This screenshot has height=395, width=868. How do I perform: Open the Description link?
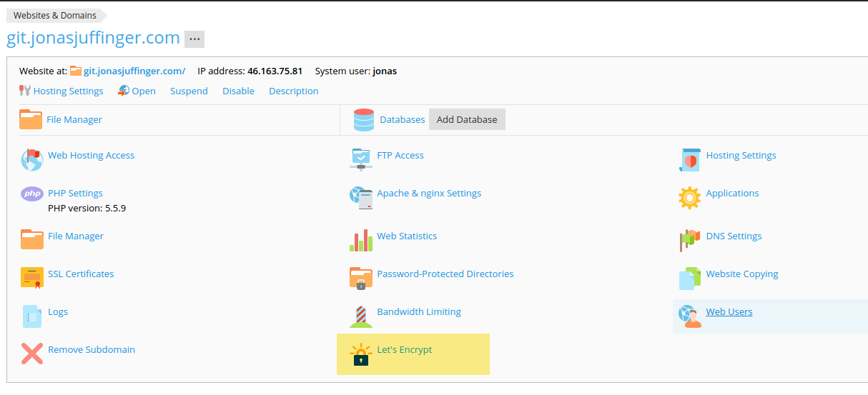293,91
